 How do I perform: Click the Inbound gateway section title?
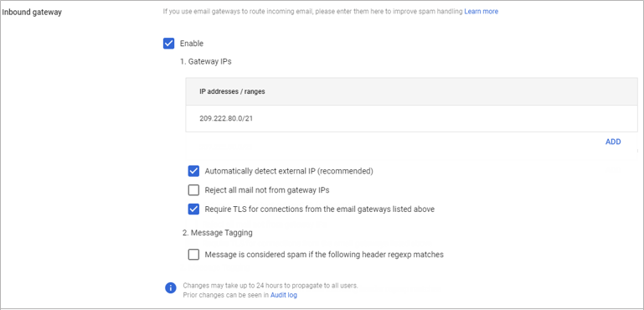pos(32,12)
